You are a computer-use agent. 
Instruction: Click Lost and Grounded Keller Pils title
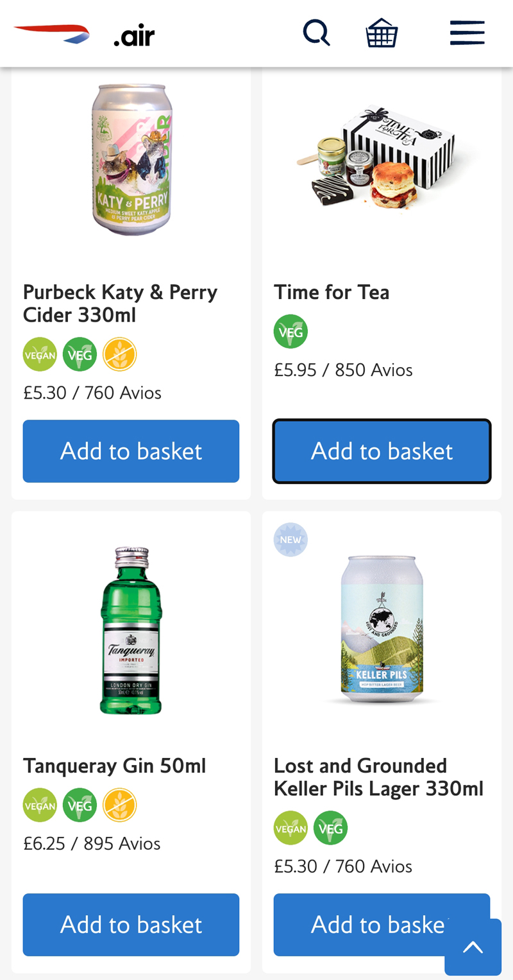point(378,777)
